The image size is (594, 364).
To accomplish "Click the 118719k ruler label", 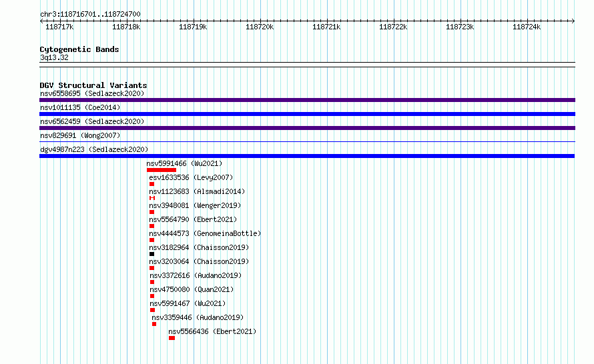I will tap(193, 27).
